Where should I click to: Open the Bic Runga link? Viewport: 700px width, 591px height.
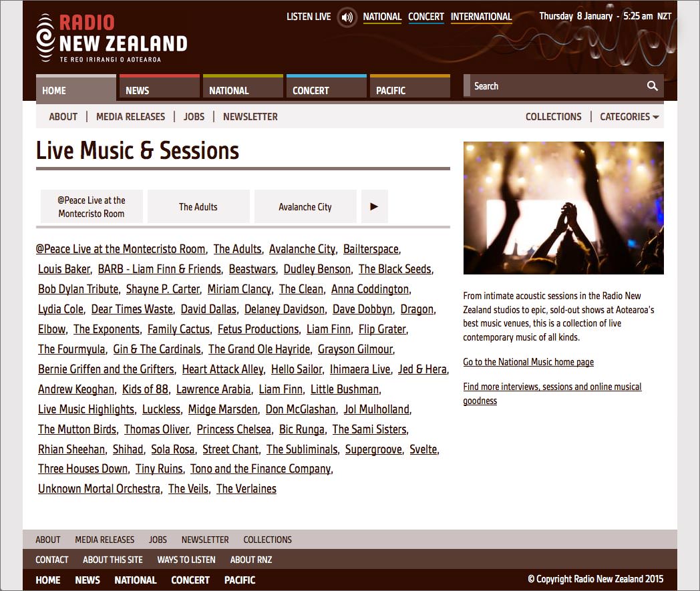(x=302, y=429)
